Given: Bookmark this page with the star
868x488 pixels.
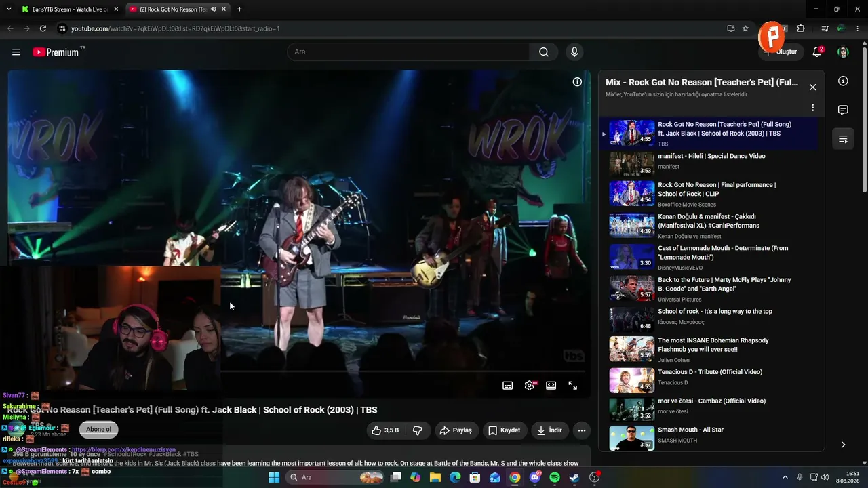Looking at the screenshot, I should [x=745, y=28].
